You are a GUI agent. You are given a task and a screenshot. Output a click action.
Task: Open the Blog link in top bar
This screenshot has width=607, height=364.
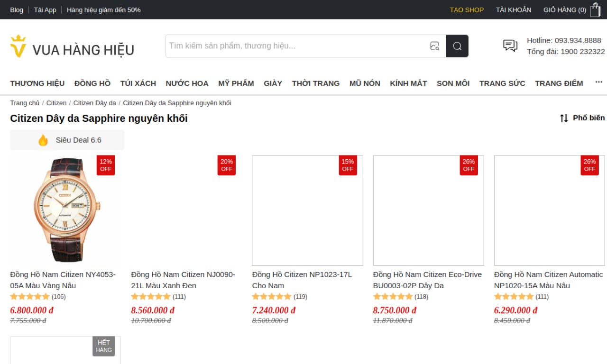pos(17,9)
